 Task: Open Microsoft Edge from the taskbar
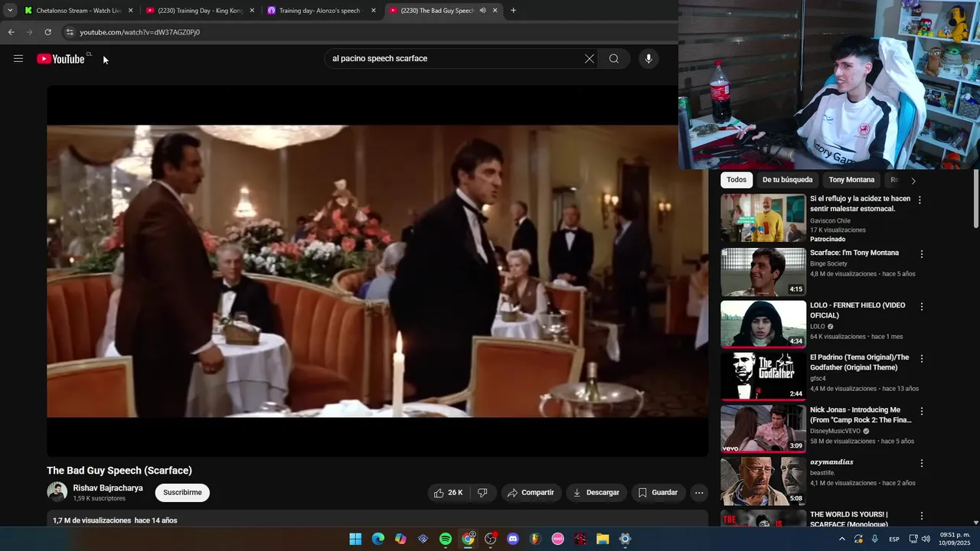[378, 539]
